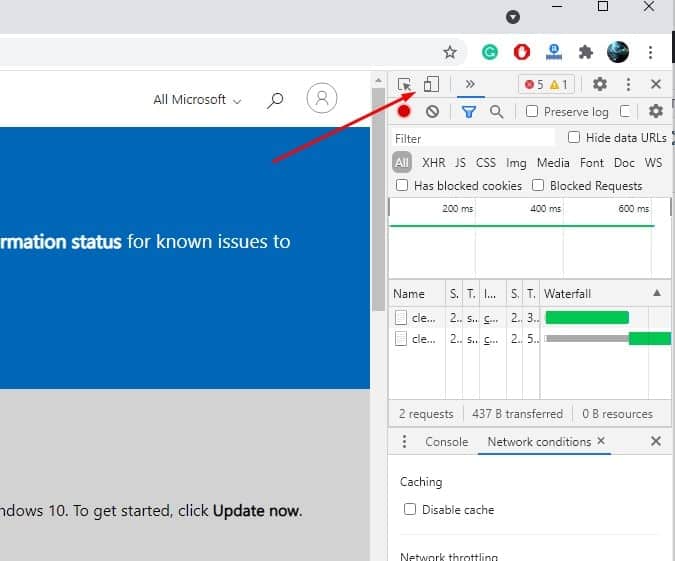Stop recording network log red button

click(x=404, y=112)
